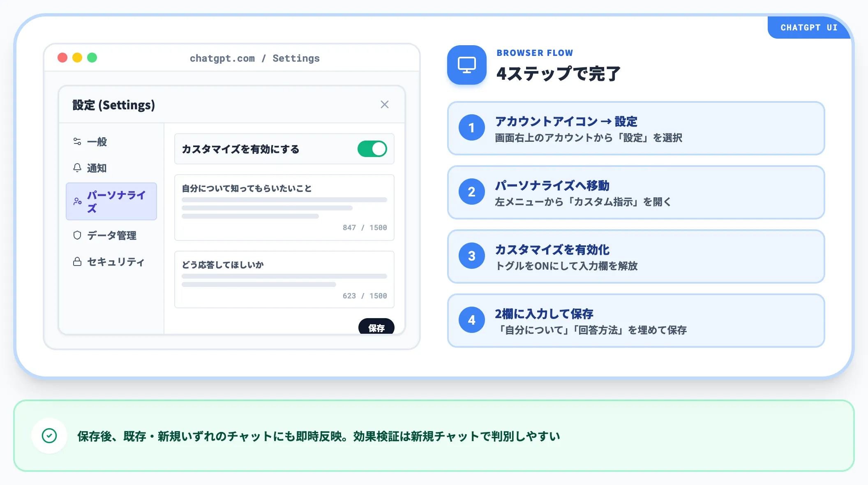
Task: Click the shield icon beside データ管理
Action: tap(77, 235)
